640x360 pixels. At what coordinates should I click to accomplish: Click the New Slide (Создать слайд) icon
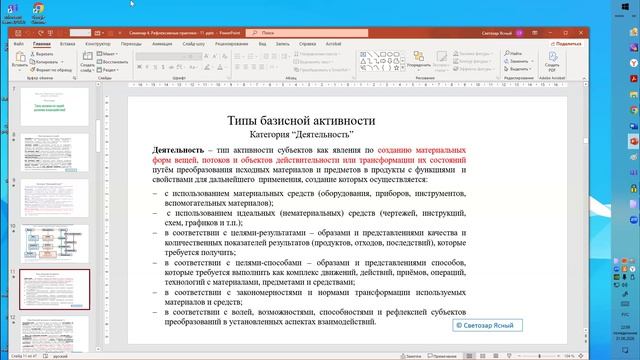pos(87,56)
